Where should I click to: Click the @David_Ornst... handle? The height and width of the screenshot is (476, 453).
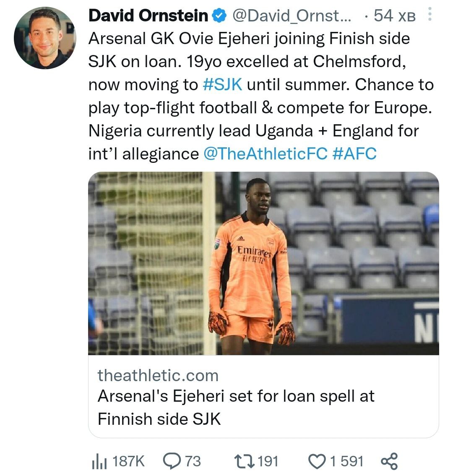[292, 16]
